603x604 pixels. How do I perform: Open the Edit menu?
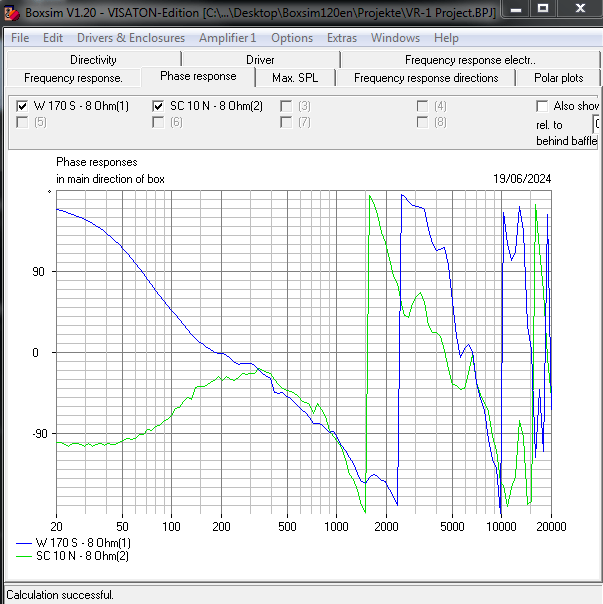(53, 38)
